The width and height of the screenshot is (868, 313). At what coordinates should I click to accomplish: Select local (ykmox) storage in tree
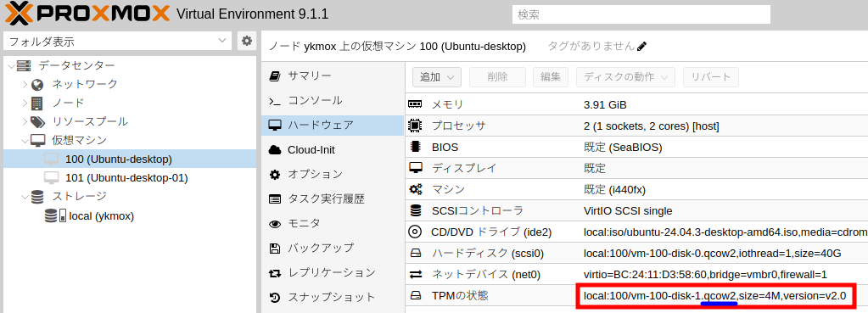pyautogui.click(x=130, y=215)
